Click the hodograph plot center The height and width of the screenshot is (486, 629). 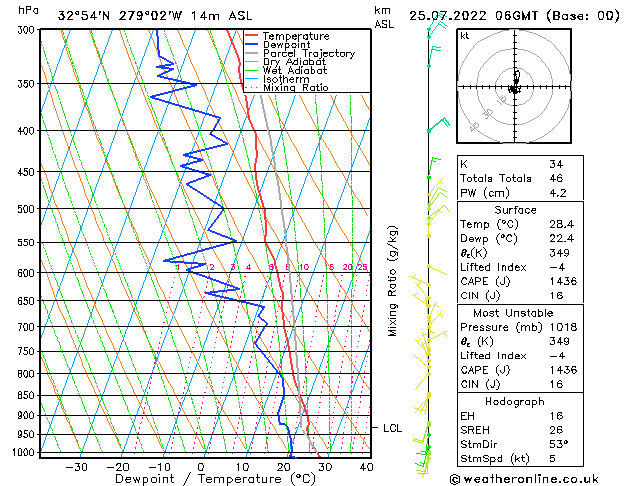point(514,87)
